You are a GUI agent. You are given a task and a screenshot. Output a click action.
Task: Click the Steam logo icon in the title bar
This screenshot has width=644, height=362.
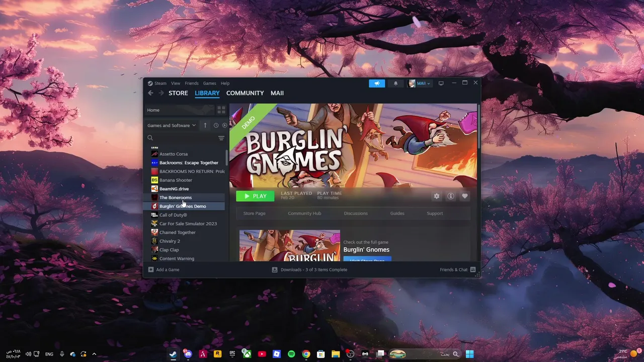point(150,83)
